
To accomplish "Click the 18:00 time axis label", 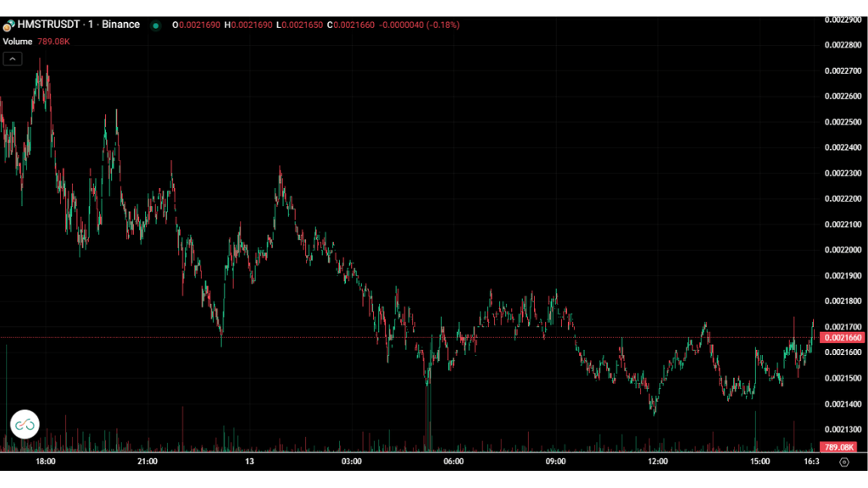I will [46, 462].
